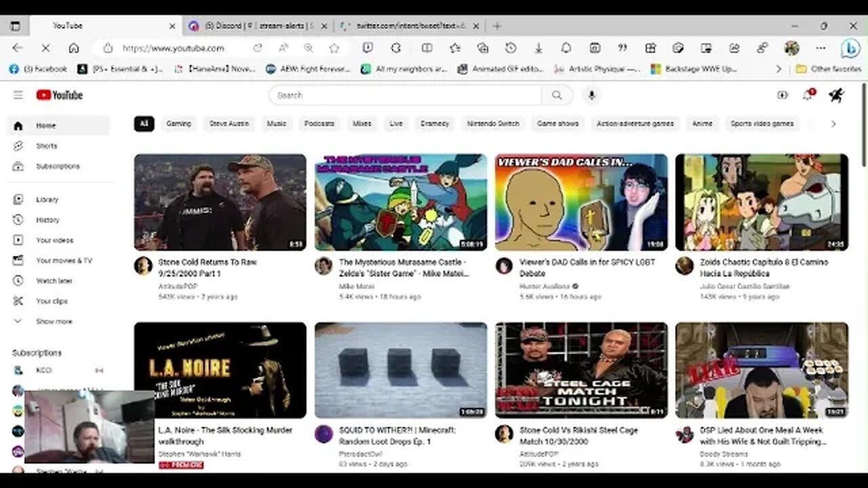Open Library in sidebar
868x488 pixels.
58,199
